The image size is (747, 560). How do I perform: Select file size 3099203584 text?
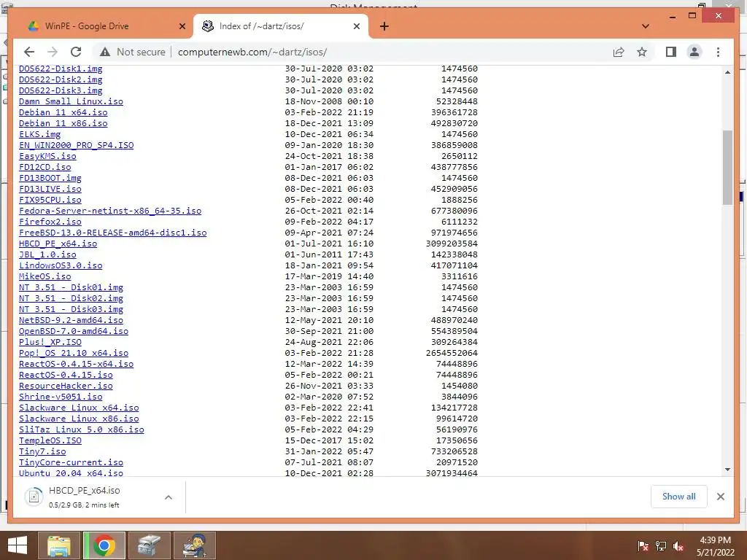point(452,244)
